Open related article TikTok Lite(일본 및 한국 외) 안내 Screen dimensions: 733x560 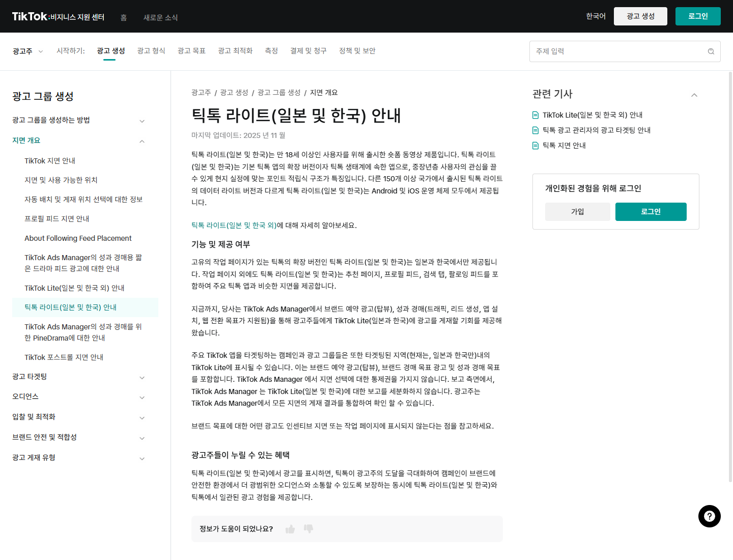(x=593, y=115)
